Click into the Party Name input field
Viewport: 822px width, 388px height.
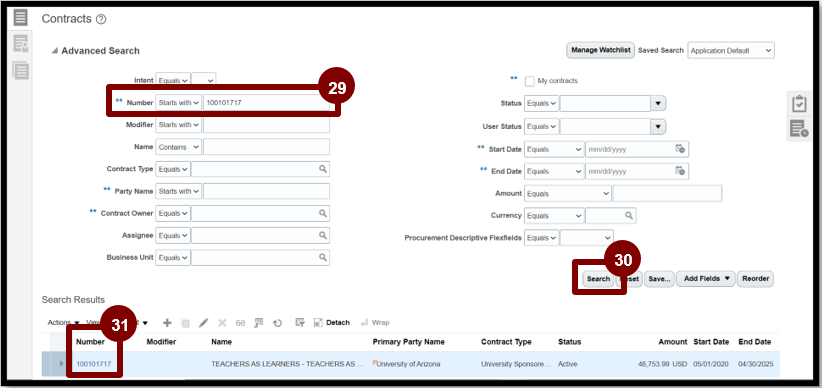(x=266, y=191)
